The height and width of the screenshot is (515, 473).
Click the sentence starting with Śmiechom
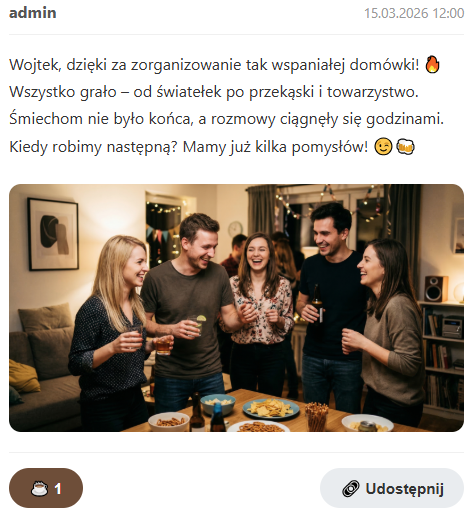click(x=226, y=119)
